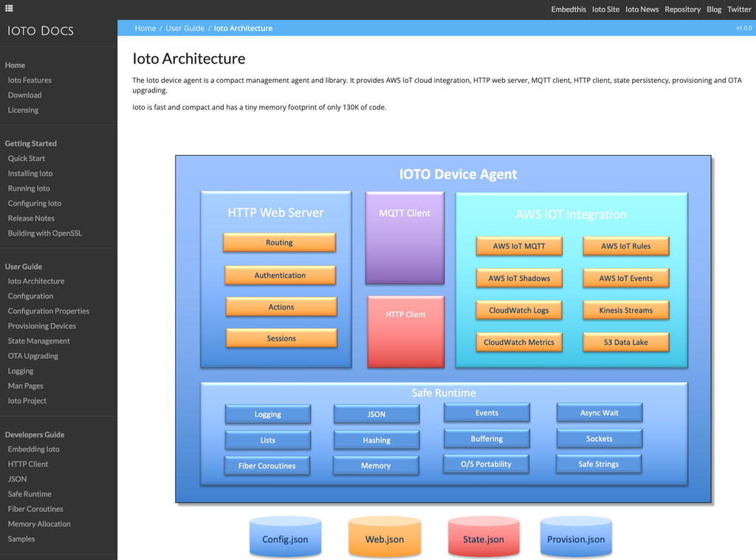Open the JSON sidebar page
The image size is (756, 560).
click(17, 479)
